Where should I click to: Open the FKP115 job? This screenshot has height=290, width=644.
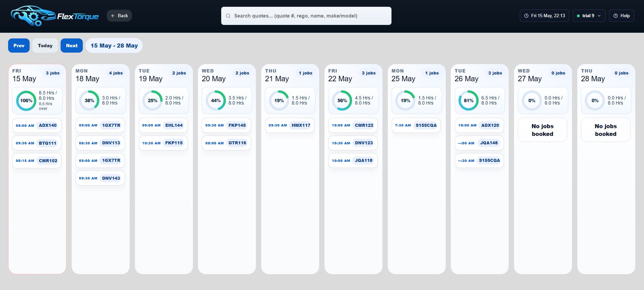coord(163,143)
